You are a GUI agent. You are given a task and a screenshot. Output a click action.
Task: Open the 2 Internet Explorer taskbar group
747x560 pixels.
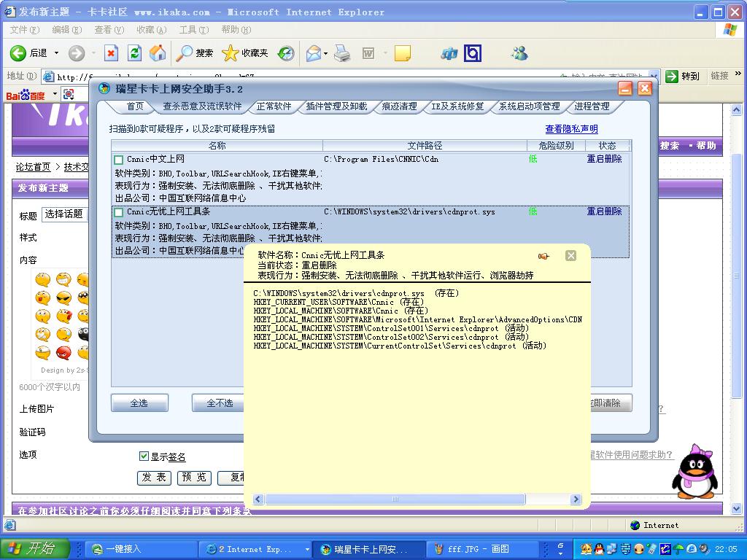[x=255, y=549]
